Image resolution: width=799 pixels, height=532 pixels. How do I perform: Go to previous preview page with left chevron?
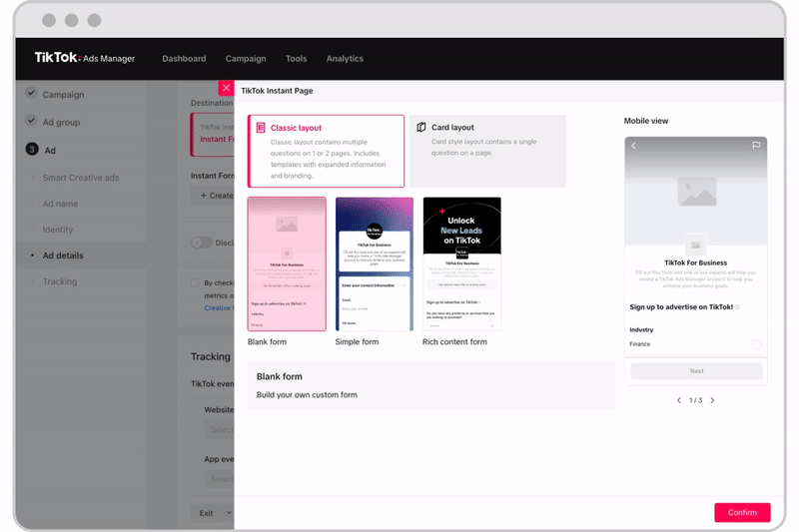click(679, 400)
